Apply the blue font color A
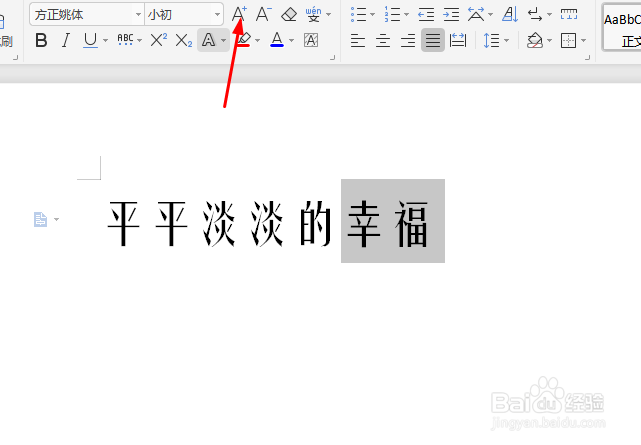Image resolution: width=641 pixels, height=445 pixels. [277, 40]
